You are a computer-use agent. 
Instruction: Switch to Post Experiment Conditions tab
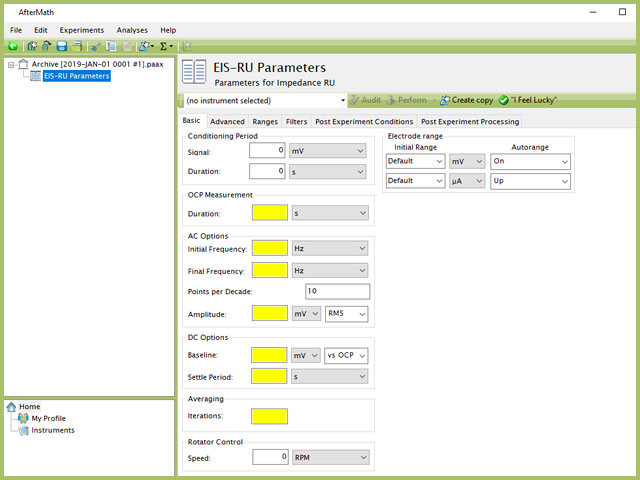(364, 122)
